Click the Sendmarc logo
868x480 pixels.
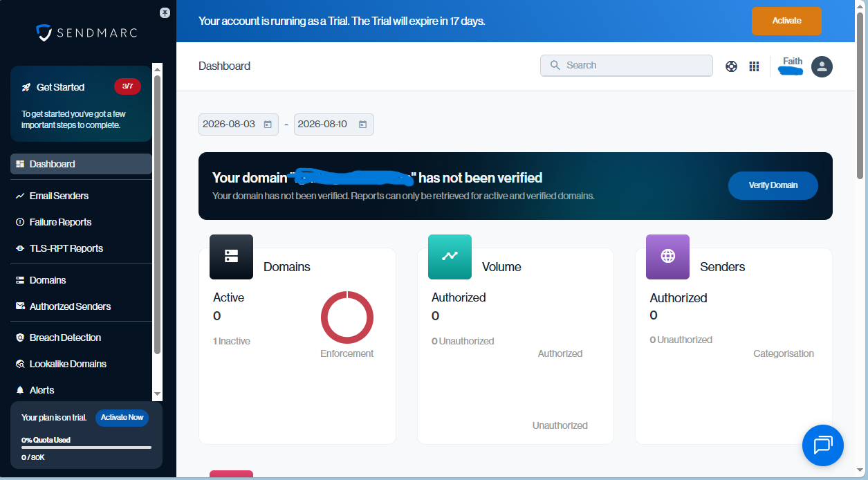coord(87,33)
